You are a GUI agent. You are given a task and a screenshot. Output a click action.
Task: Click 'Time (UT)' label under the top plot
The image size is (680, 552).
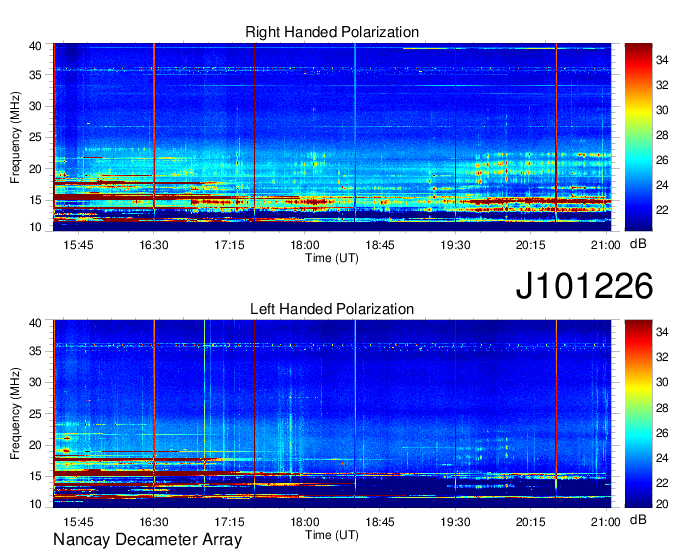[x=332, y=258]
